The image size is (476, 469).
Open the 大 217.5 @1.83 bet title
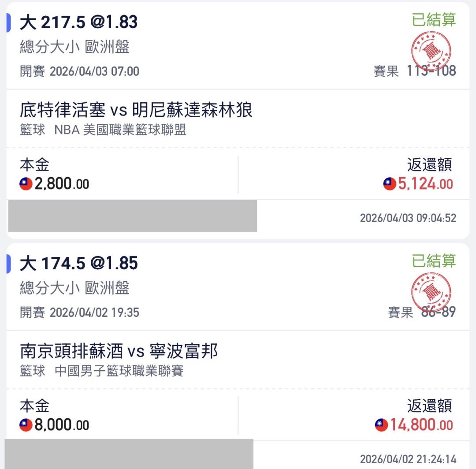[78, 22]
